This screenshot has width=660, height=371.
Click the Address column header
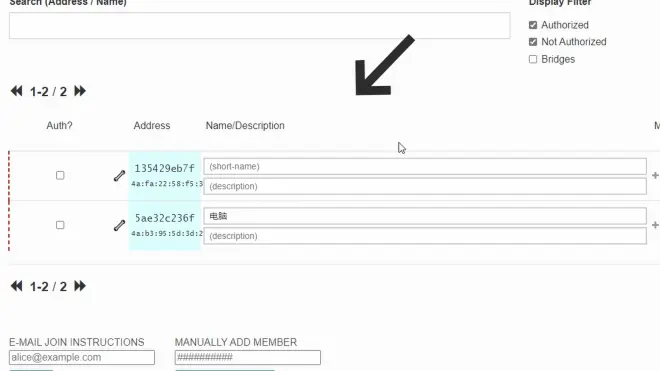coord(152,125)
